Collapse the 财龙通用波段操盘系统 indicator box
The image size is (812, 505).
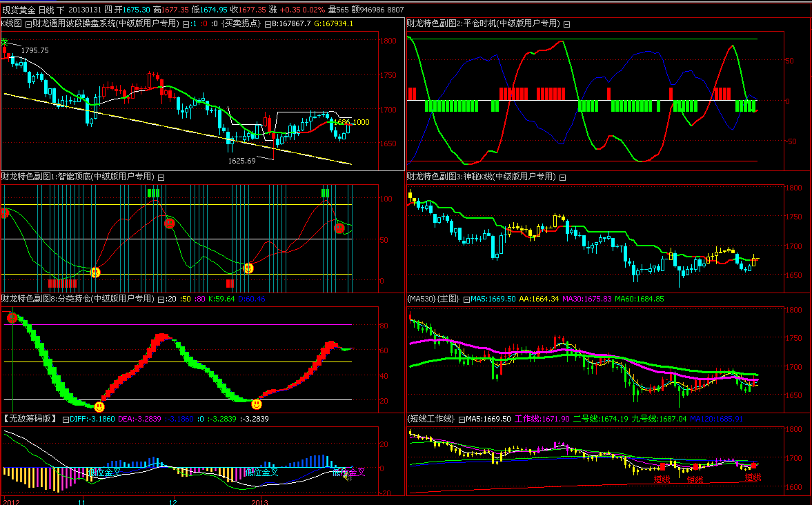pyautogui.click(x=28, y=23)
